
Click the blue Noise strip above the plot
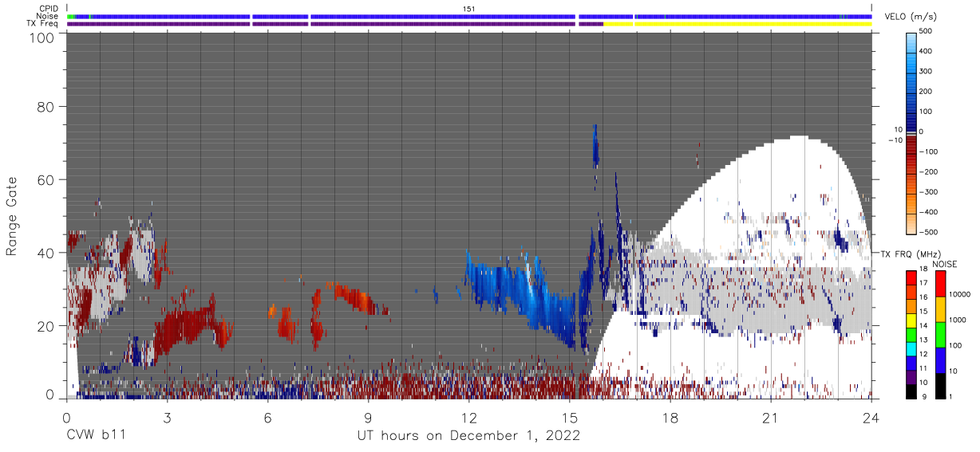tap(469, 16)
